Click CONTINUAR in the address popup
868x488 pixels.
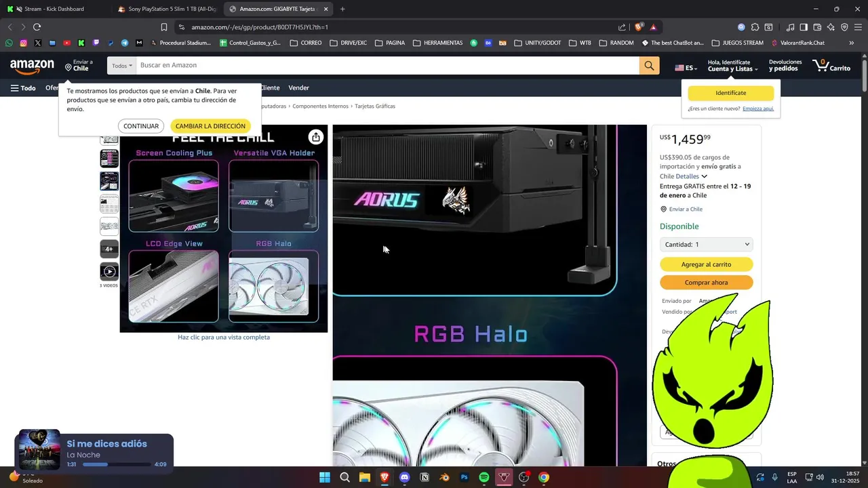point(141,126)
